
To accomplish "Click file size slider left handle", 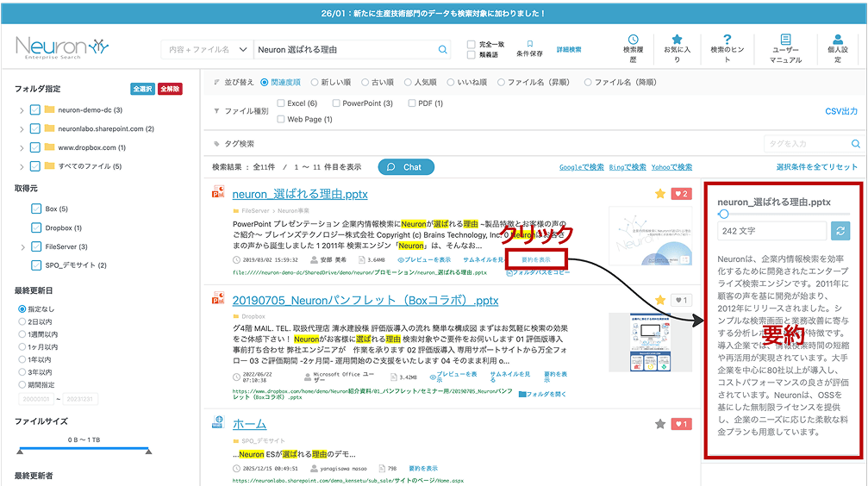I will [20, 452].
